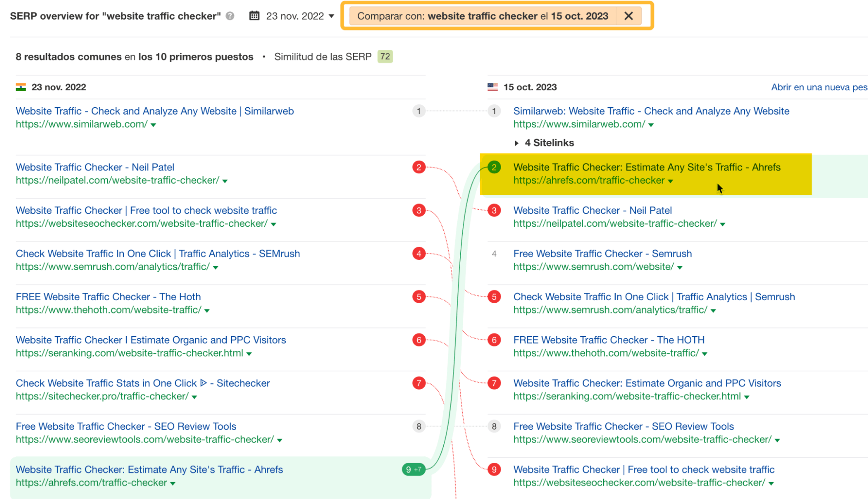
Task: Click the SERP similarity score badge 72
Action: tap(384, 56)
